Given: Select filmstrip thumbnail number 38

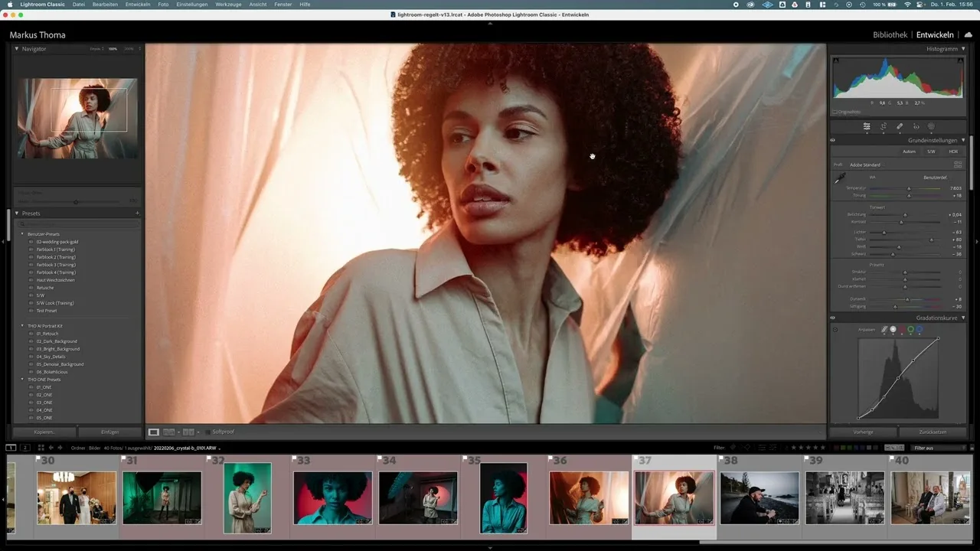Looking at the screenshot, I should (759, 497).
